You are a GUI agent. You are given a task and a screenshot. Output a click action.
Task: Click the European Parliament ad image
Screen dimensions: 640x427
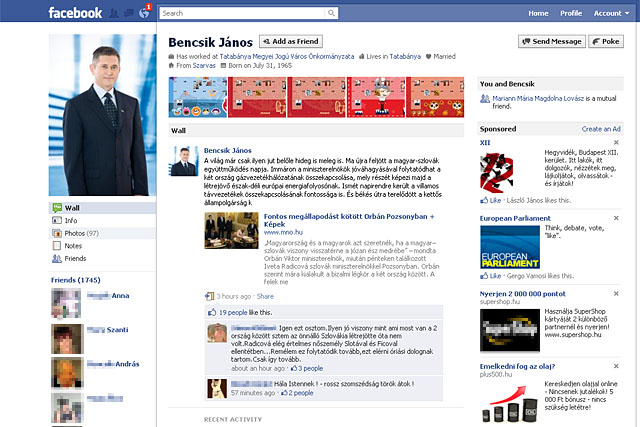pyautogui.click(x=510, y=247)
